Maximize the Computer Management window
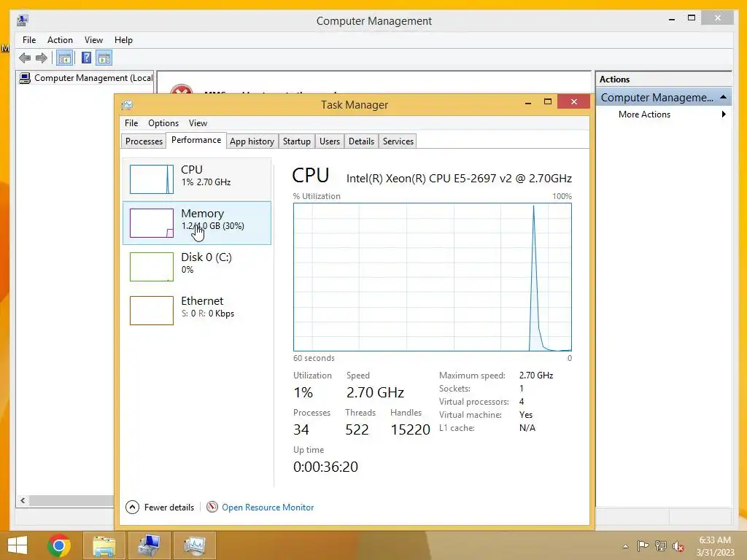Image resolution: width=747 pixels, height=560 pixels. (x=692, y=18)
